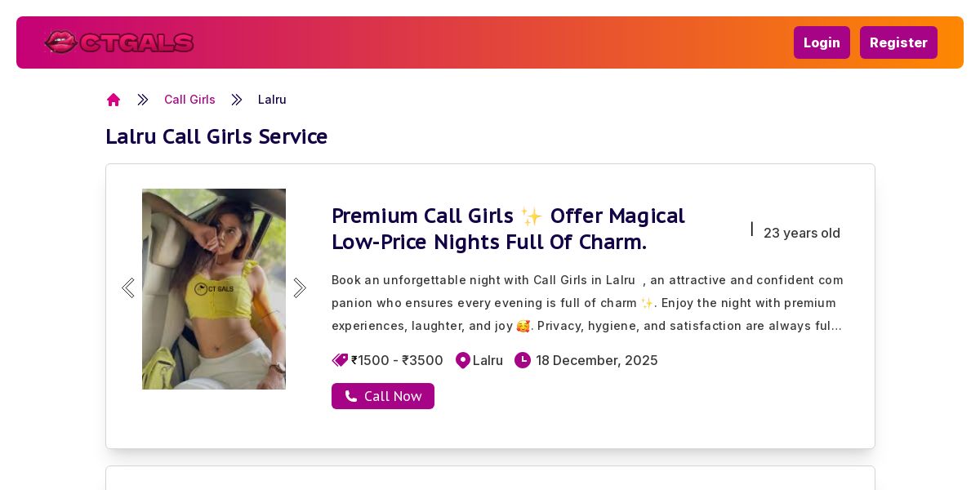This screenshot has height=490, width=980.
Task: Click the location pin icon
Action: [463, 360]
